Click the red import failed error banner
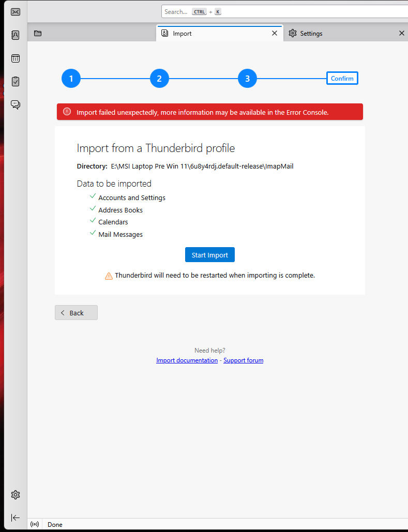 tap(210, 112)
